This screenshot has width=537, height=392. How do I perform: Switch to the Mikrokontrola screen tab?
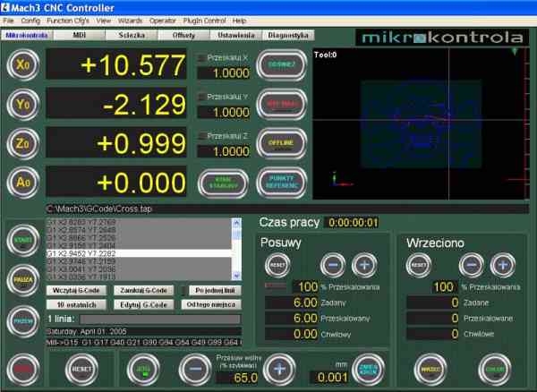pyautogui.click(x=27, y=35)
